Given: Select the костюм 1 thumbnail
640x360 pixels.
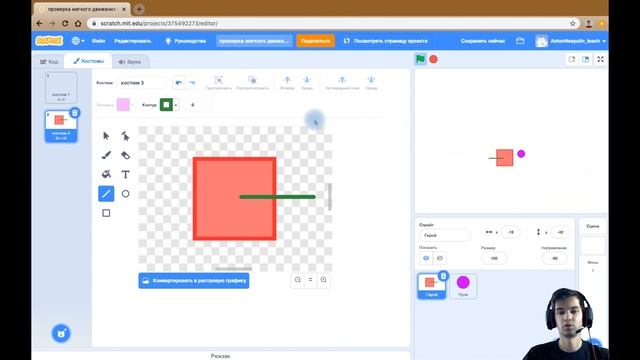Looking at the screenshot, I should (61, 88).
